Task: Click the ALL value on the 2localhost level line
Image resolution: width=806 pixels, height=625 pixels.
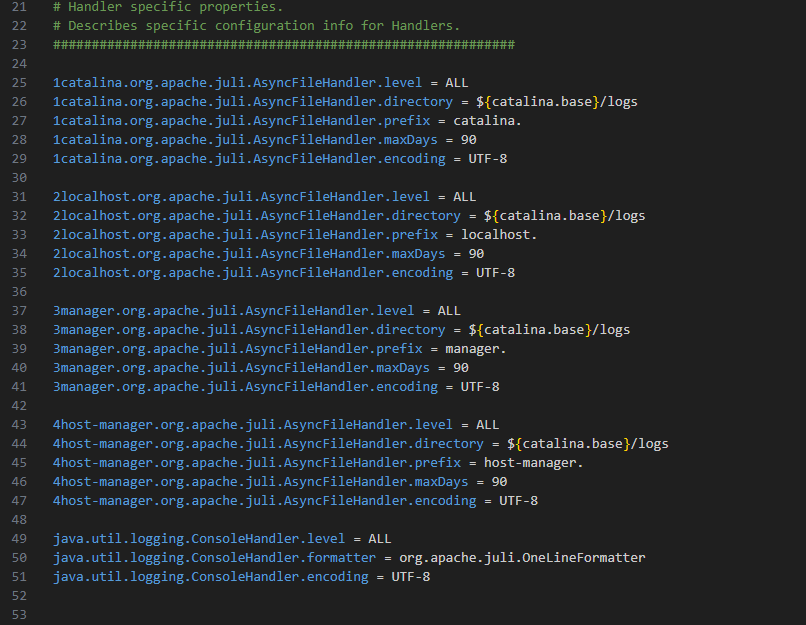Action: coord(464,197)
